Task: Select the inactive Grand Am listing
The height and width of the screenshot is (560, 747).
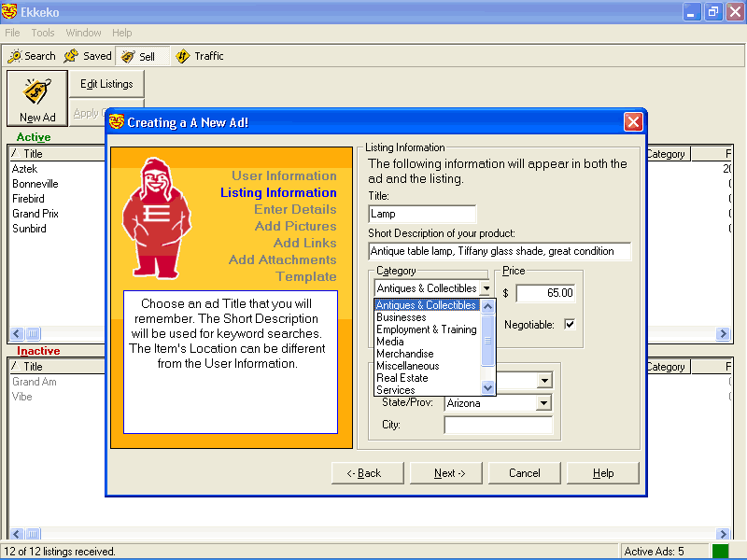Action: [35, 382]
